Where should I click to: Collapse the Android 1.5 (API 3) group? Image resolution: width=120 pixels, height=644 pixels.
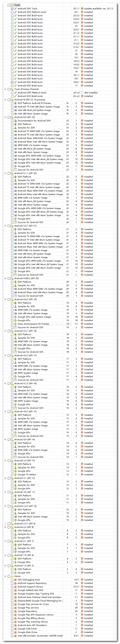(x=5, y=566)
